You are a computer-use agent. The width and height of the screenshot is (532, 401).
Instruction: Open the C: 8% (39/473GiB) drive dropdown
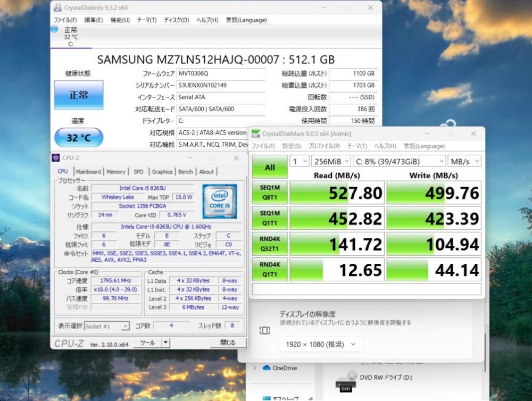[x=400, y=162]
